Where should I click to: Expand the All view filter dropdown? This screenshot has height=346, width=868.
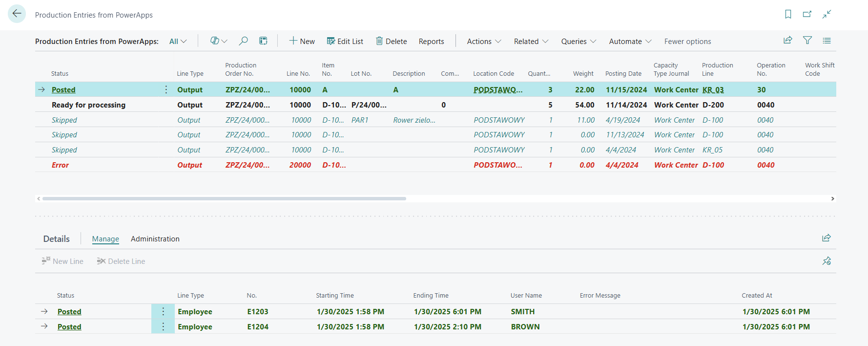(x=178, y=42)
